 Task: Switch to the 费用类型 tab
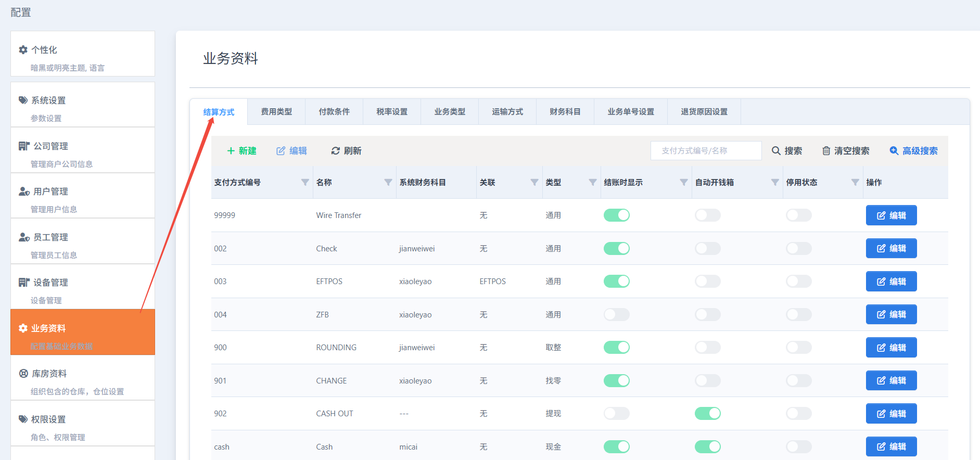(x=276, y=112)
